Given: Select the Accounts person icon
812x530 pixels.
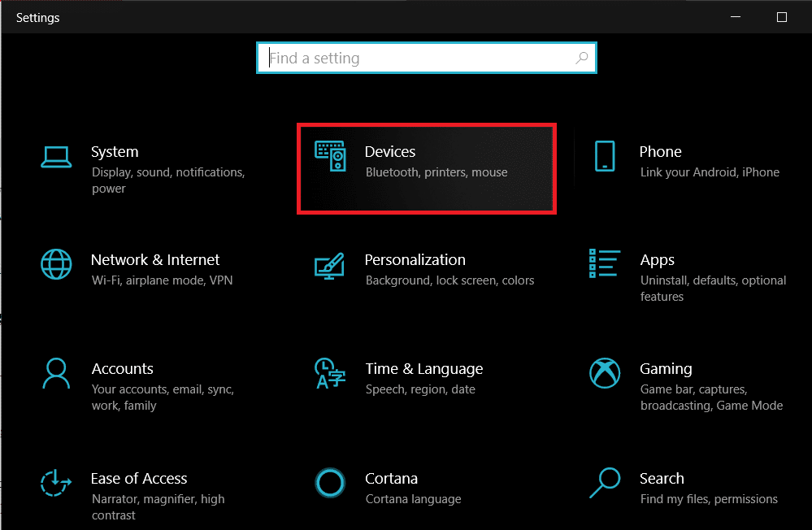Looking at the screenshot, I should 56,374.
